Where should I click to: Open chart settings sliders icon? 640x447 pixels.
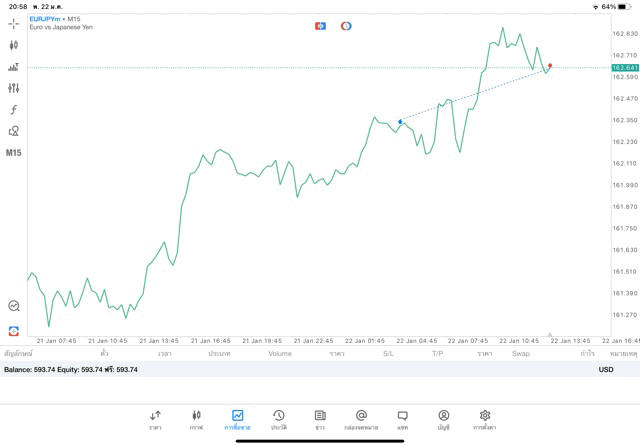point(14,88)
